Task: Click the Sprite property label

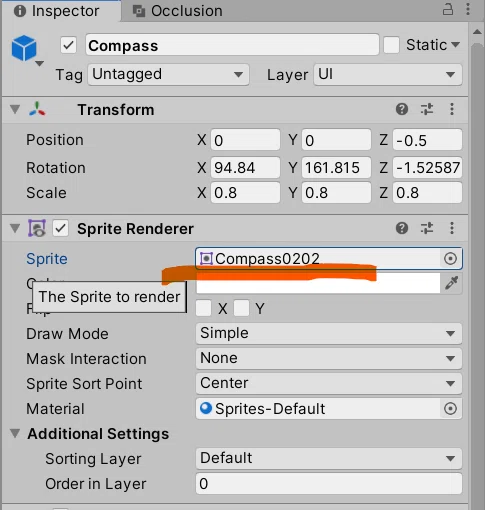Action: (x=47, y=259)
